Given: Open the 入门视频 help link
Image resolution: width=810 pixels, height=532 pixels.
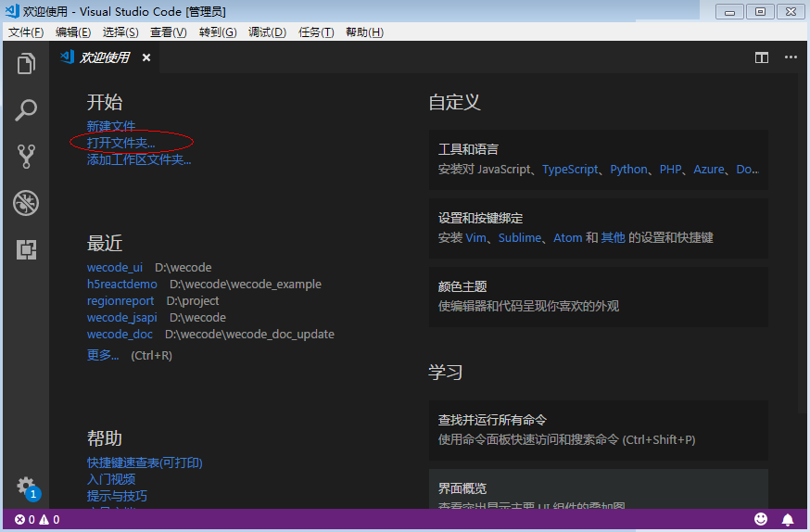Looking at the screenshot, I should (x=111, y=479).
